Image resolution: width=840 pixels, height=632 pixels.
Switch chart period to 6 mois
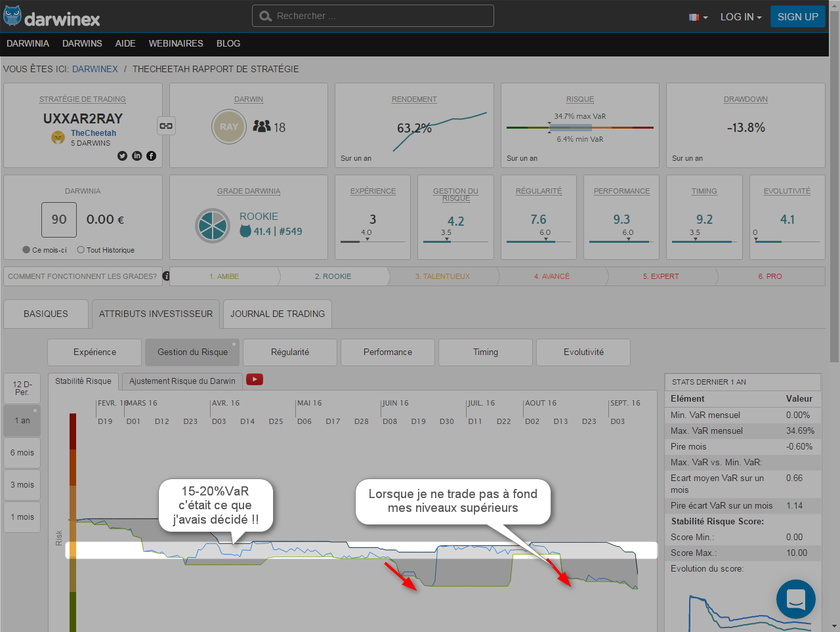tap(22, 453)
